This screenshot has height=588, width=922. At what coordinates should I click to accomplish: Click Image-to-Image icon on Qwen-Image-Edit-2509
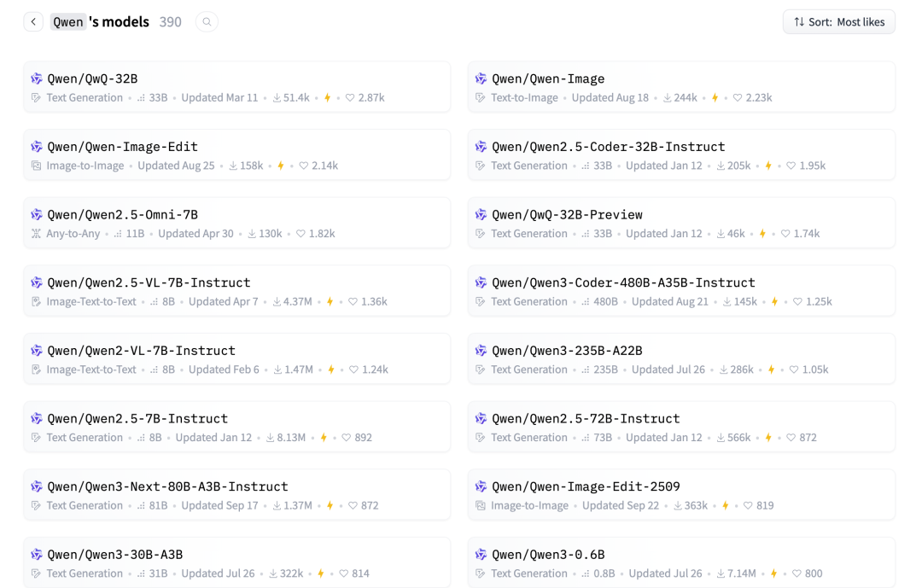coord(481,506)
